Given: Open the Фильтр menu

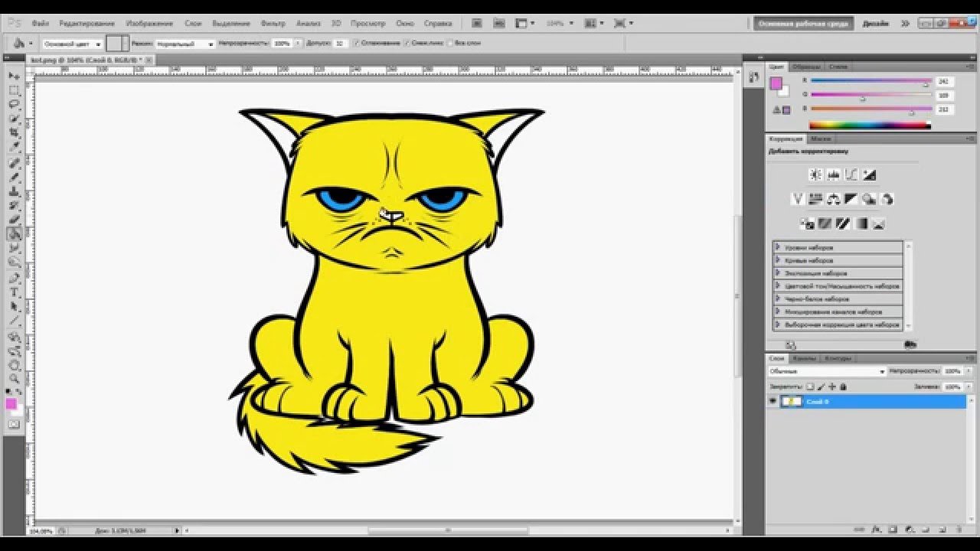Looking at the screenshot, I should (x=273, y=24).
